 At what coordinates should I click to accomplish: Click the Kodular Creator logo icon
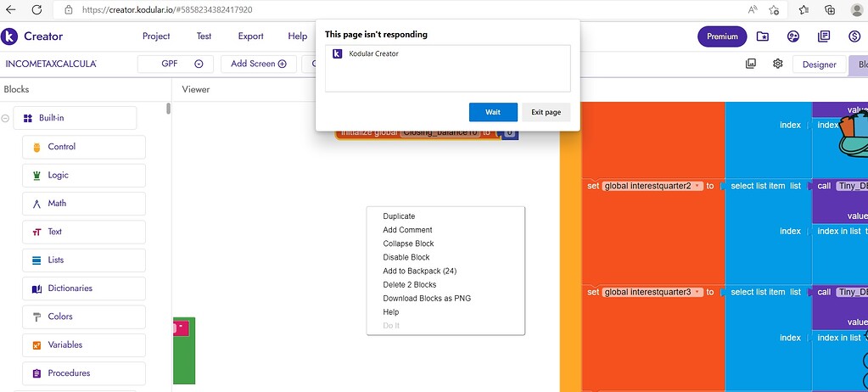[9, 36]
